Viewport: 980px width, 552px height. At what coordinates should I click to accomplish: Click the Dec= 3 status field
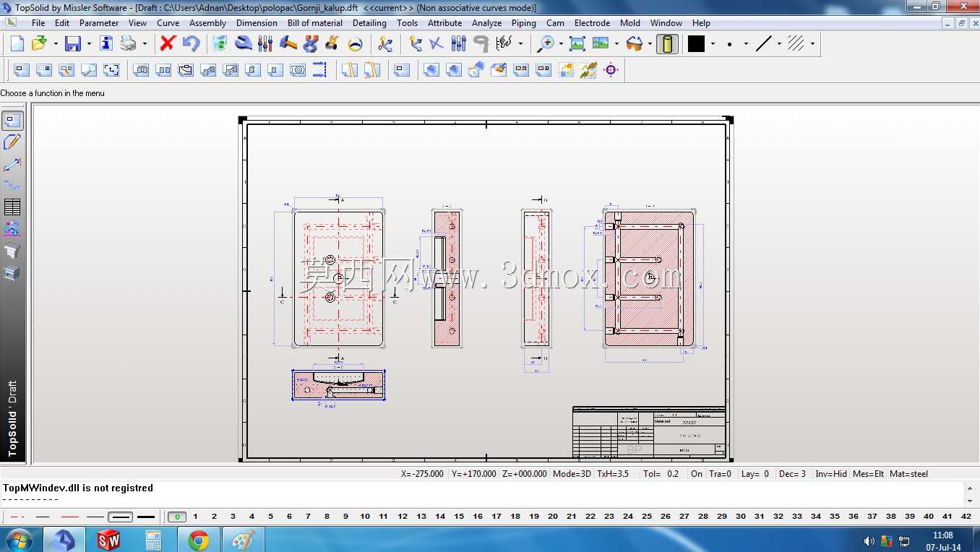(793, 474)
